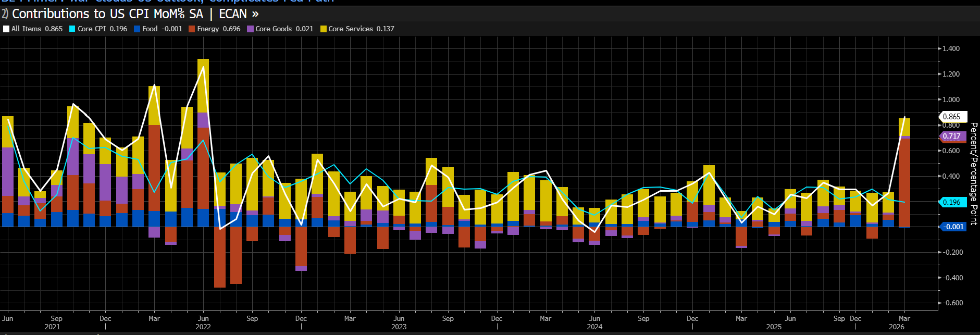Viewport: 980px width, 335px height.
Task: Click the white All Items legend swatch
Action: pos(6,29)
